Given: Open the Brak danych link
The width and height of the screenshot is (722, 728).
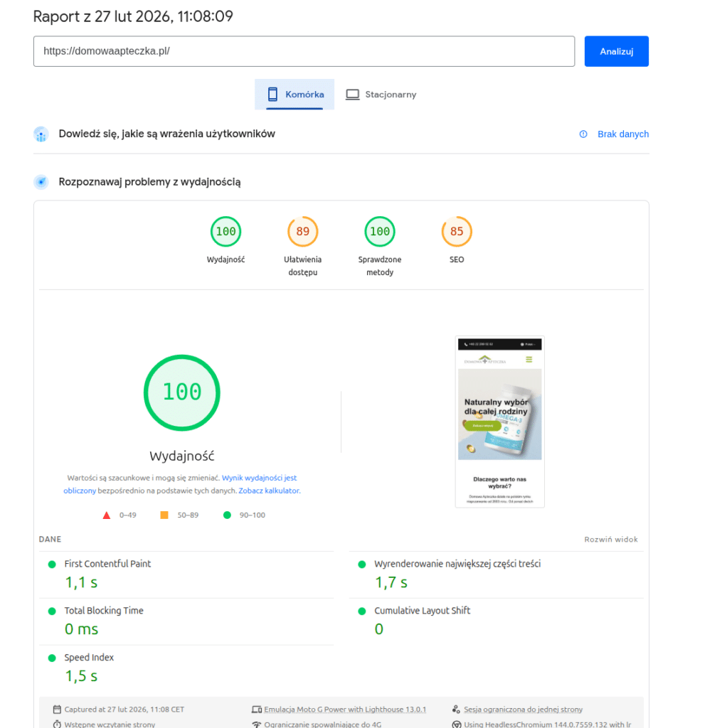Looking at the screenshot, I should pos(622,134).
